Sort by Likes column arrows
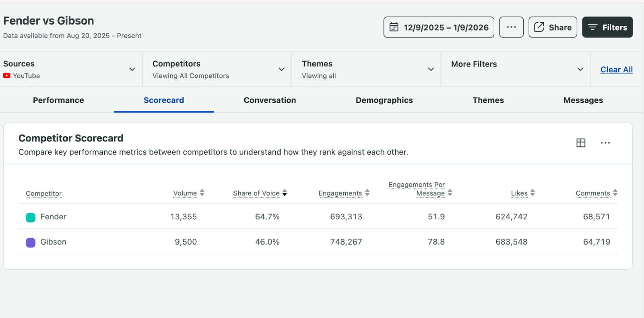644x318 pixels. (533, 193)
